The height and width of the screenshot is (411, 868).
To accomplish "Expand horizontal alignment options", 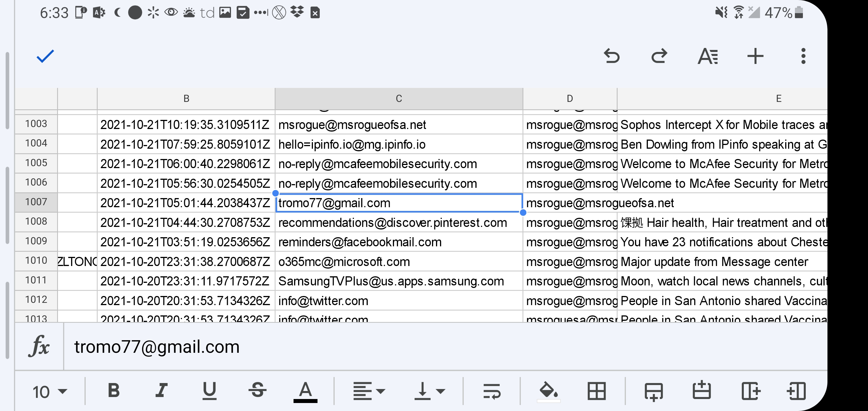I will (x=369, y=391).
